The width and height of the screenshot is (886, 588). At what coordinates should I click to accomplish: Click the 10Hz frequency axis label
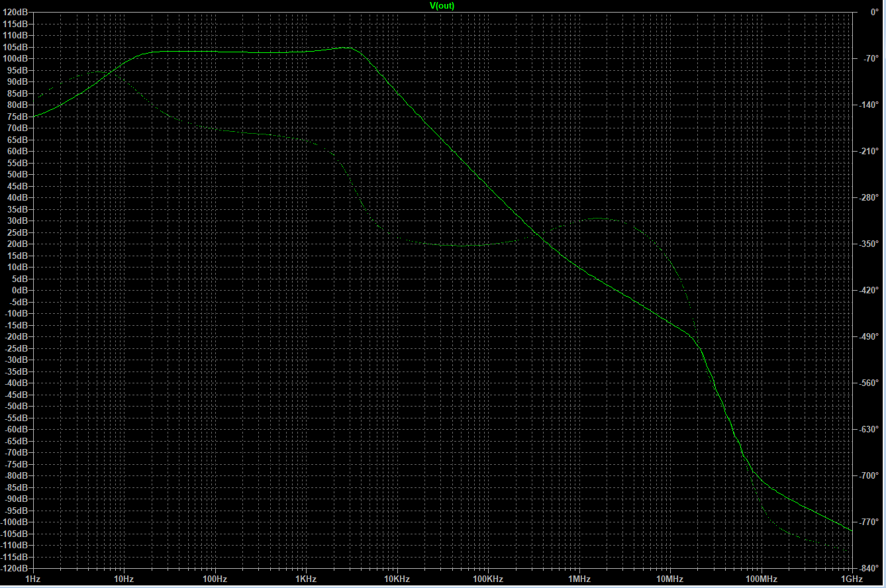coord(124,579)
